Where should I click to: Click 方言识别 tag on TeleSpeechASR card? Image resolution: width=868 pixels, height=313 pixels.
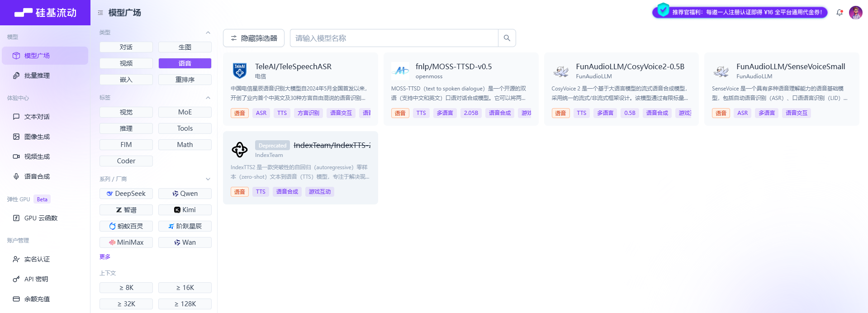click(x=308, y=113)
